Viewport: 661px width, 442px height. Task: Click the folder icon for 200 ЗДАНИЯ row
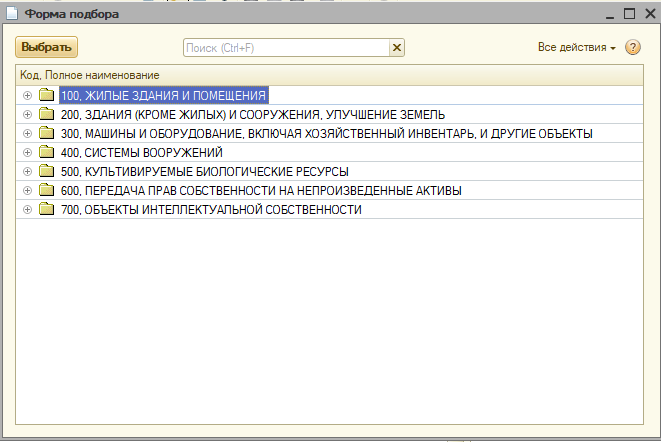[46, 115]
